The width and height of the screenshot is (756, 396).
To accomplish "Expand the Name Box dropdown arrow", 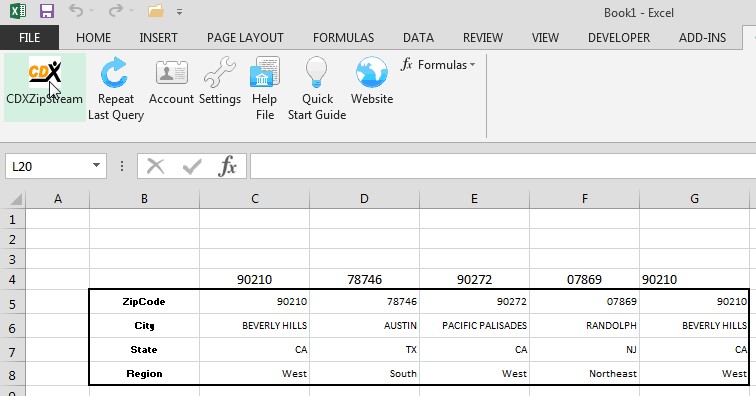I will pos(96,165).
